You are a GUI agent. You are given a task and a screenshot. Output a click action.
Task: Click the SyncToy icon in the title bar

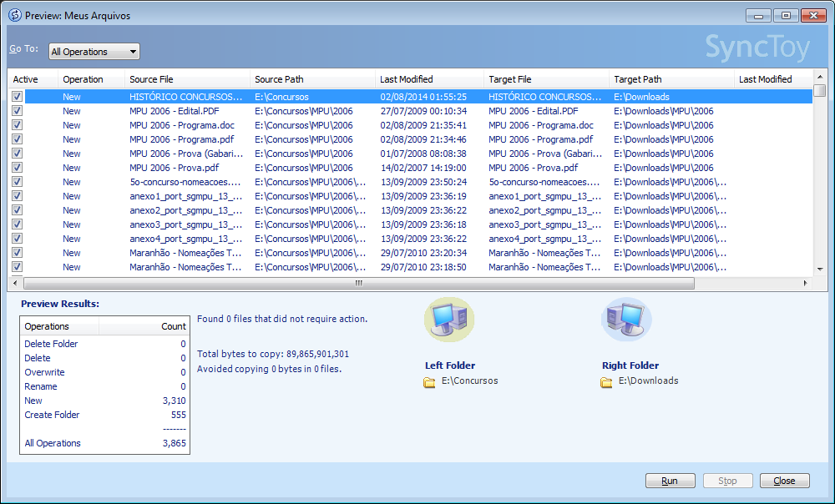tap(14, 15)
